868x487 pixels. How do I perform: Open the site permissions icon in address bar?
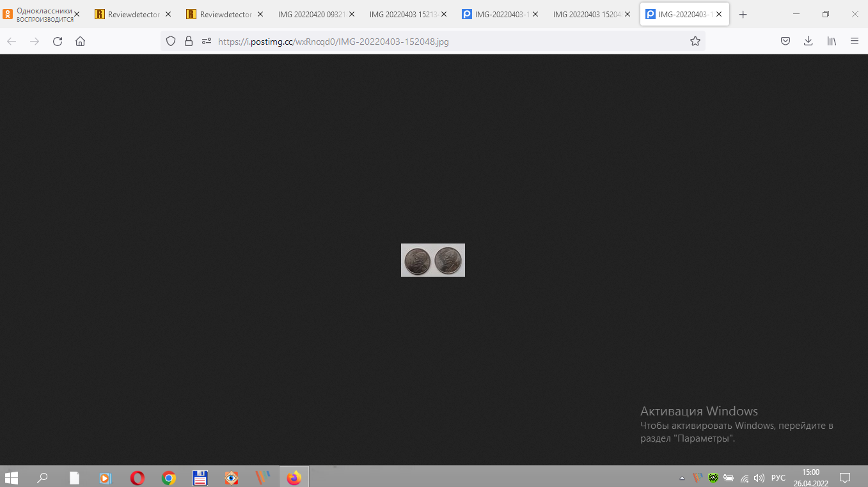coord(206,42)
